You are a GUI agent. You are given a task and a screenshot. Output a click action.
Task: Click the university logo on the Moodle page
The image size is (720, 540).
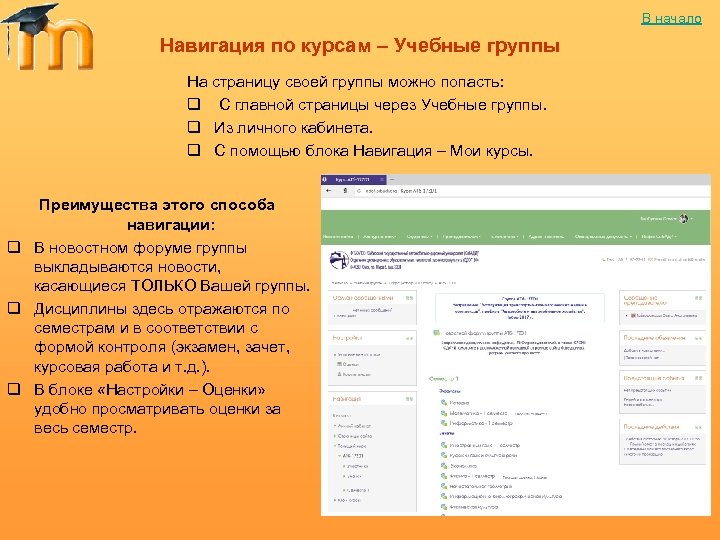click(x=339, y=260)
